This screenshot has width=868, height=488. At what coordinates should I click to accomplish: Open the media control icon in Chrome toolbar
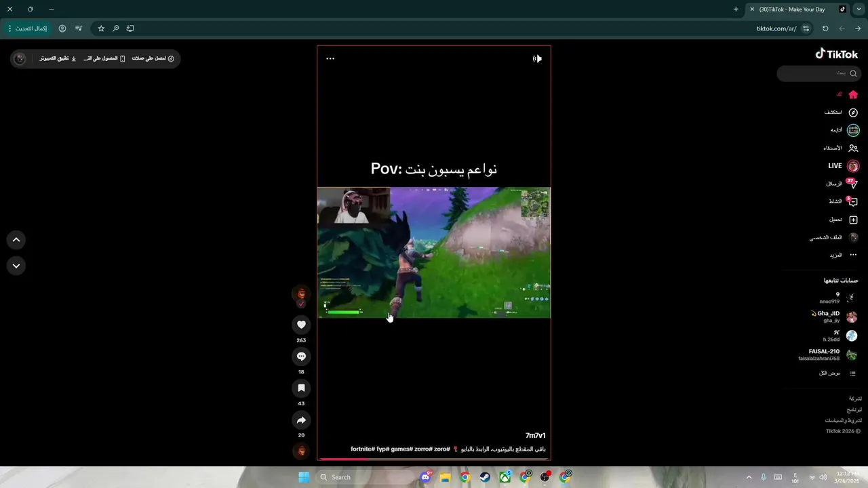pos(79,28)
